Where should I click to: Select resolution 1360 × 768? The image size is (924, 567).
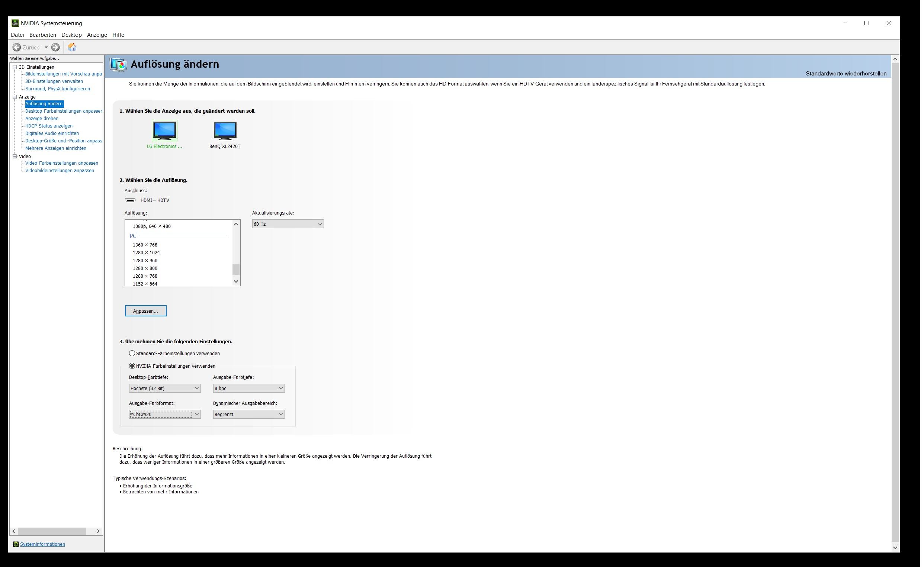pyautogui.click(x=145, y=245)
